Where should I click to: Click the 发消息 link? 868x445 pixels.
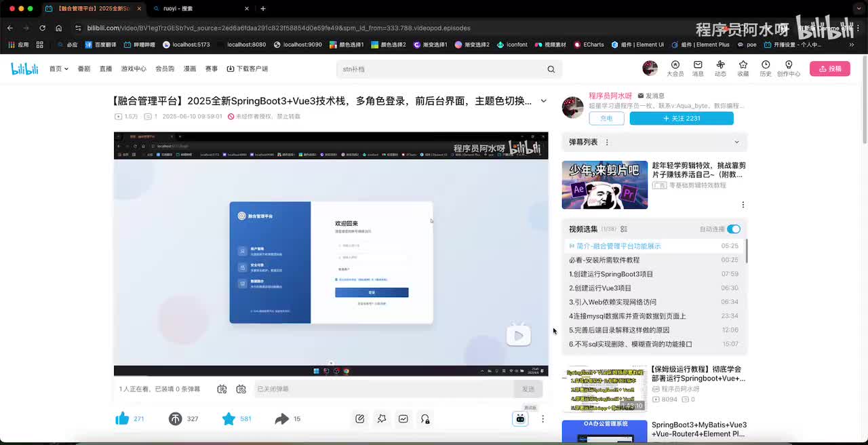pos(651,96)
